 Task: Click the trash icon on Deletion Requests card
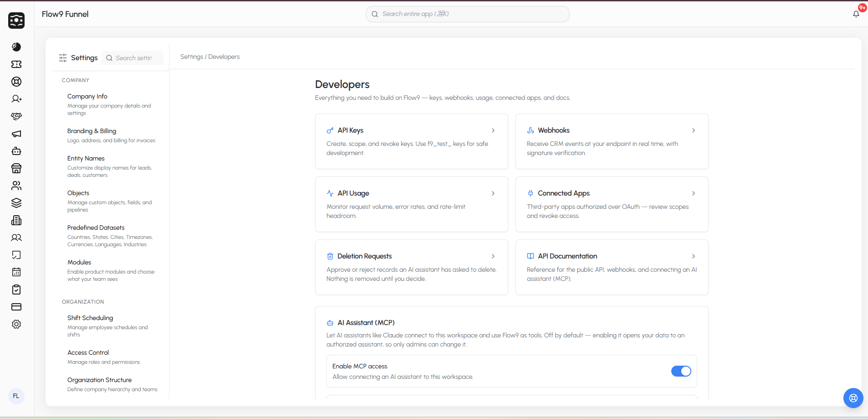click(330, 256)
